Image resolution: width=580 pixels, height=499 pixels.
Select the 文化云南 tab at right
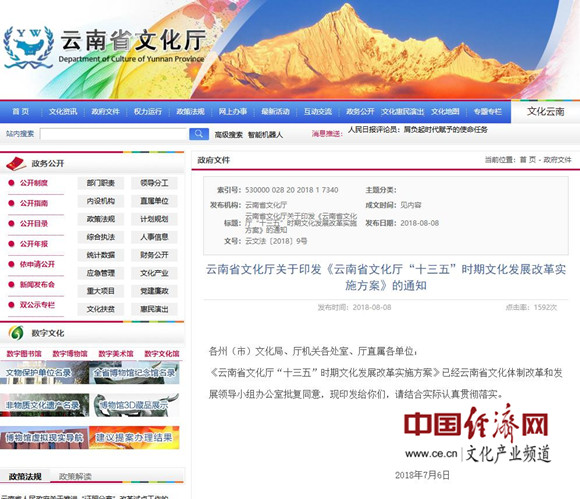545,111
